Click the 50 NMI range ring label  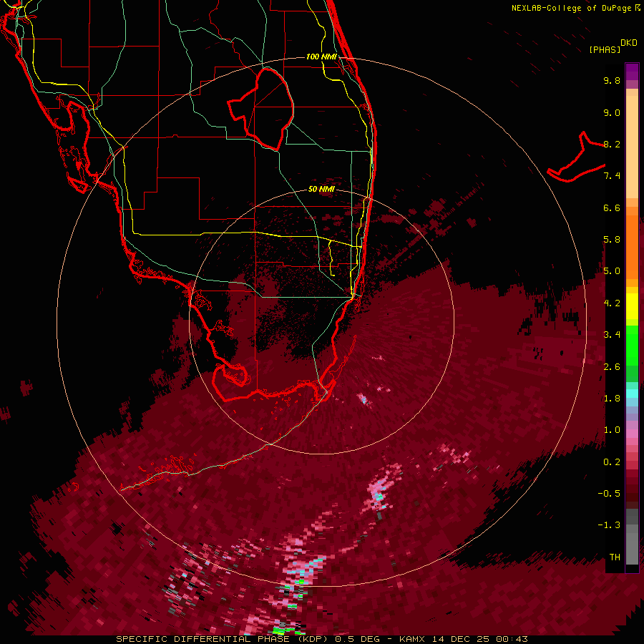[321, 189]
